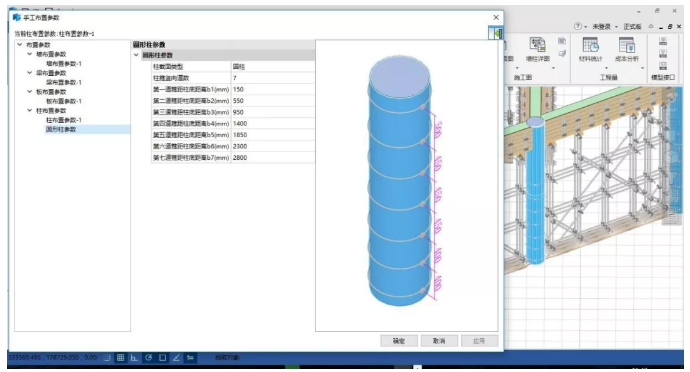The width and height of the screenshot is (690, 372).
Task: Click the 成本分析 cost analysis icon
Action: tap(626, 45)
